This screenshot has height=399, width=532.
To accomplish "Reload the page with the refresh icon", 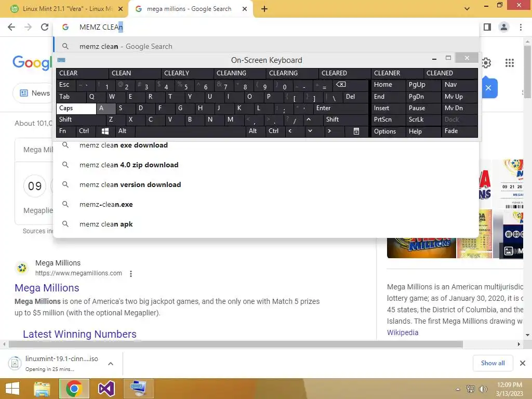I will [45, 27].
